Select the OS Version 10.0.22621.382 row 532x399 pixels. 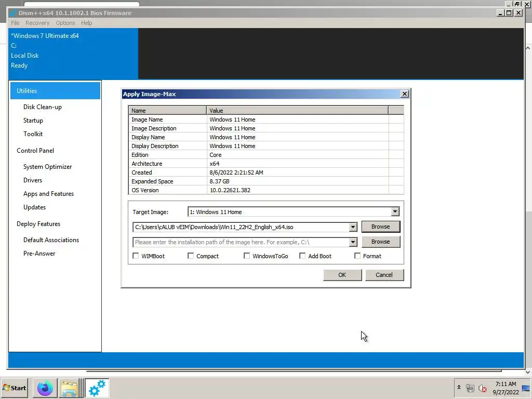click(x=266, y=190)
